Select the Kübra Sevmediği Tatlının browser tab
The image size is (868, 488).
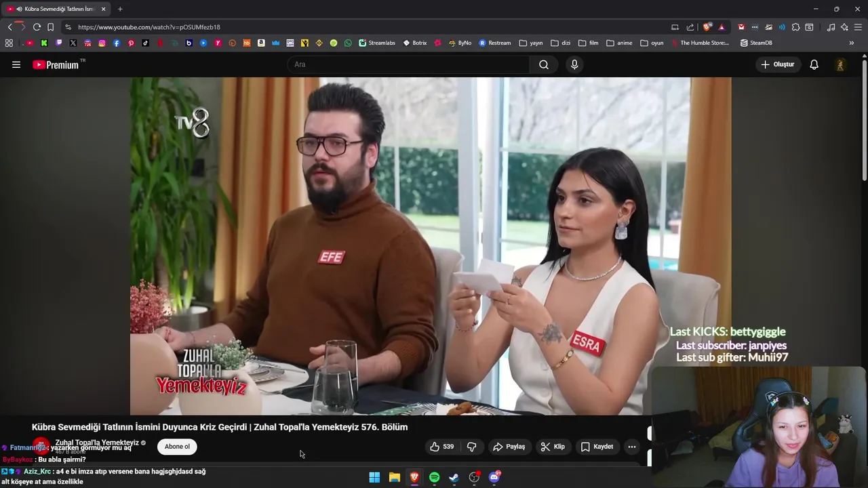pos(56,9)
